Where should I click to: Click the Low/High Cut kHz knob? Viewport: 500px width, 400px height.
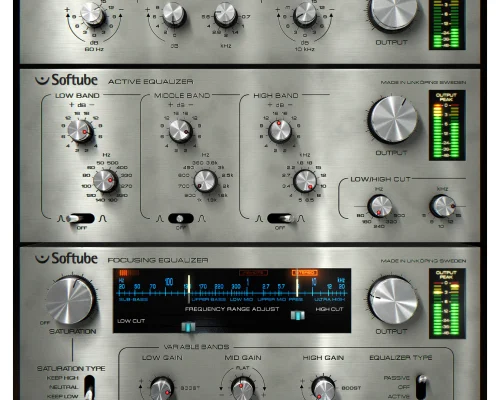point(443,206)
